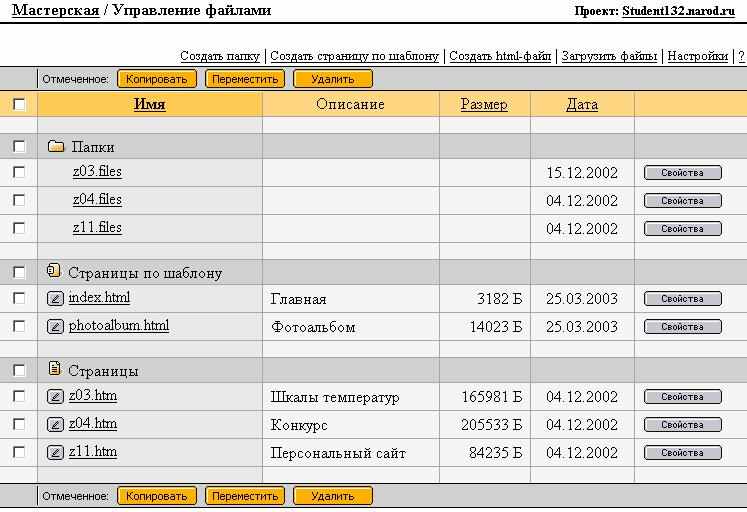Open the Student132.narod.ru project link
Screen dimensions: 747x512
pos(678,11)
